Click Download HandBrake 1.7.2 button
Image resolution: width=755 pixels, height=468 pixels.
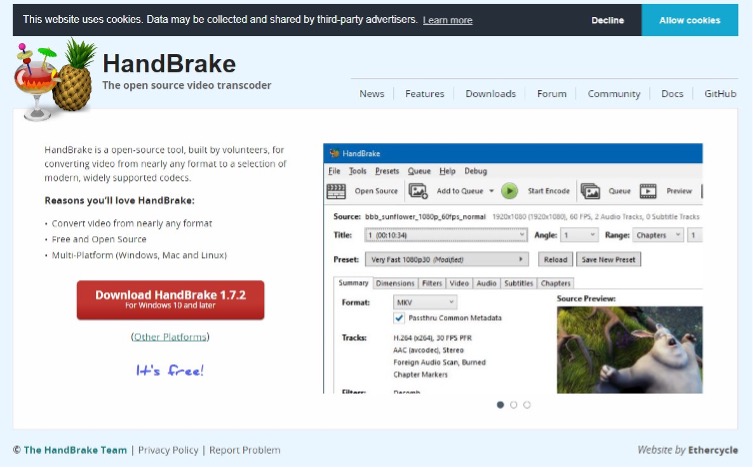point(170,300)
